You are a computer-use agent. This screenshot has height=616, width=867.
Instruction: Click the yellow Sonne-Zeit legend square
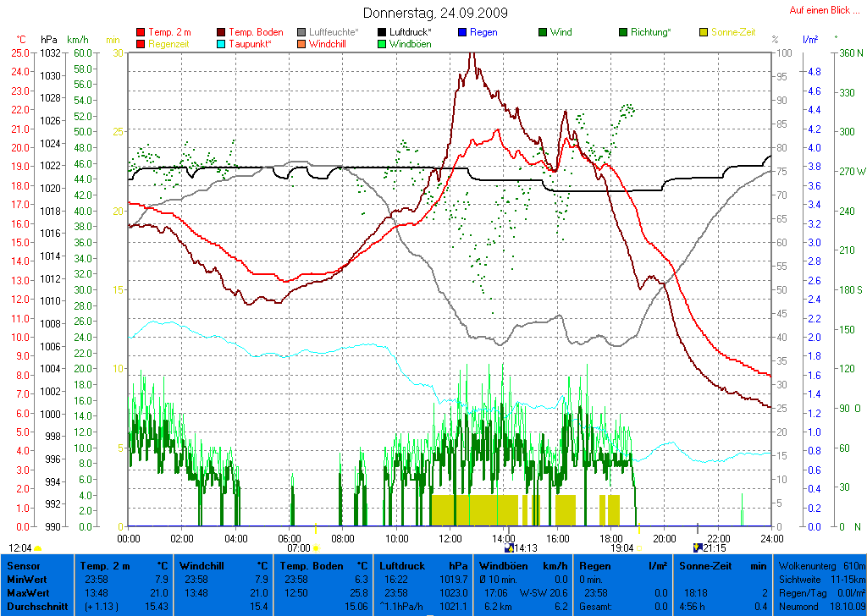tap(704, 32)
